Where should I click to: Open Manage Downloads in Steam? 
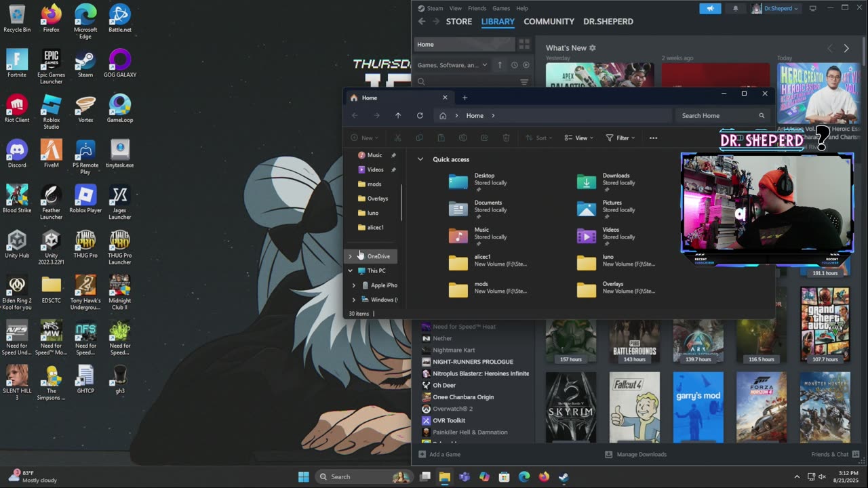635,454
